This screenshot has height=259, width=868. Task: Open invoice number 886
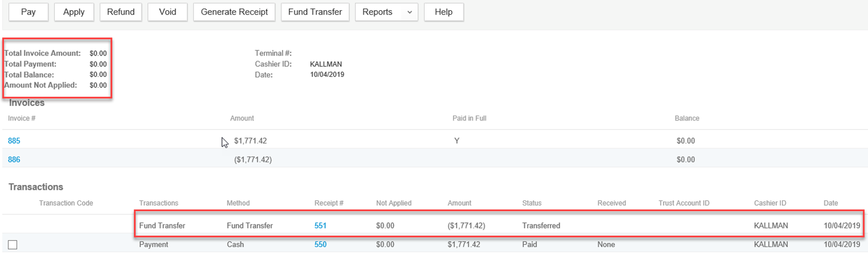point(14,159)
